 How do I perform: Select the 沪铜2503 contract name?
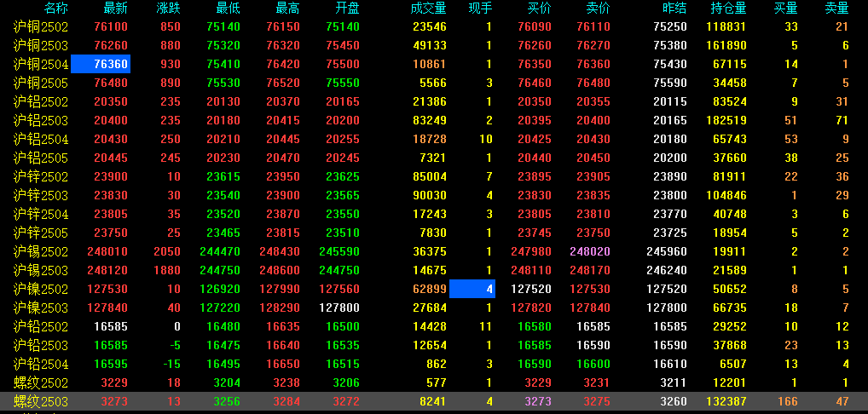[40, 45]
